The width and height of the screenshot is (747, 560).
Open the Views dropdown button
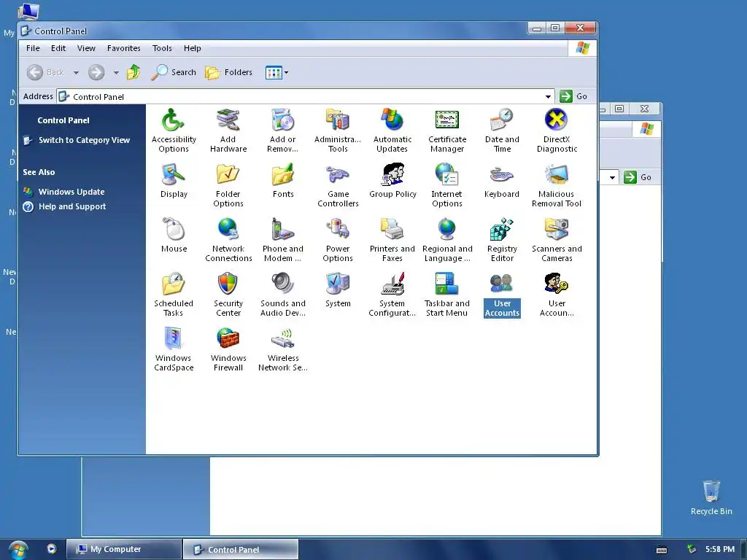pos(276,72)
